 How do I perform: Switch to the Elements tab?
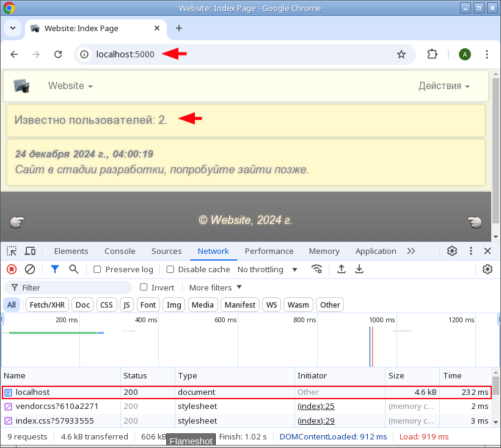coord(71,251)
